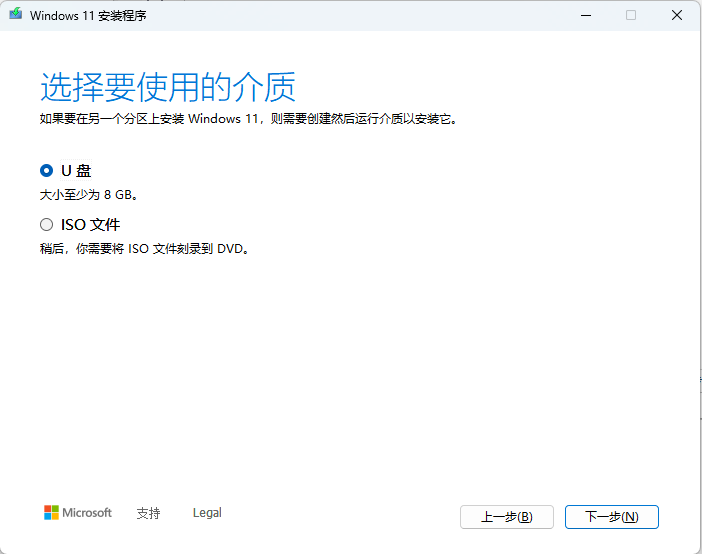
Task: Close the Windows 11 安装程序 window
Action: (x=677, y=15)
